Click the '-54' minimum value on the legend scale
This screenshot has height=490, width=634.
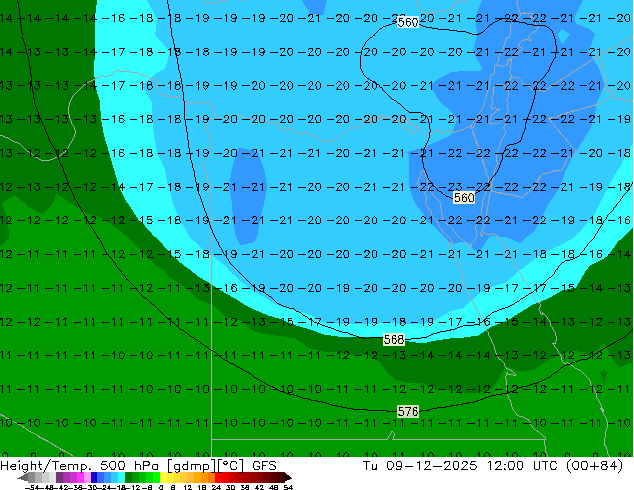point(32,487)
